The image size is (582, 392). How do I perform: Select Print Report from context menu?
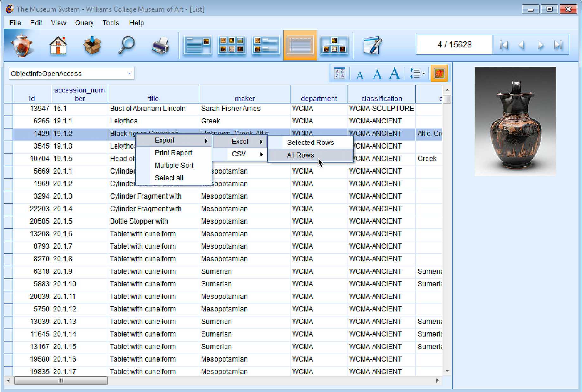[174, 153]
